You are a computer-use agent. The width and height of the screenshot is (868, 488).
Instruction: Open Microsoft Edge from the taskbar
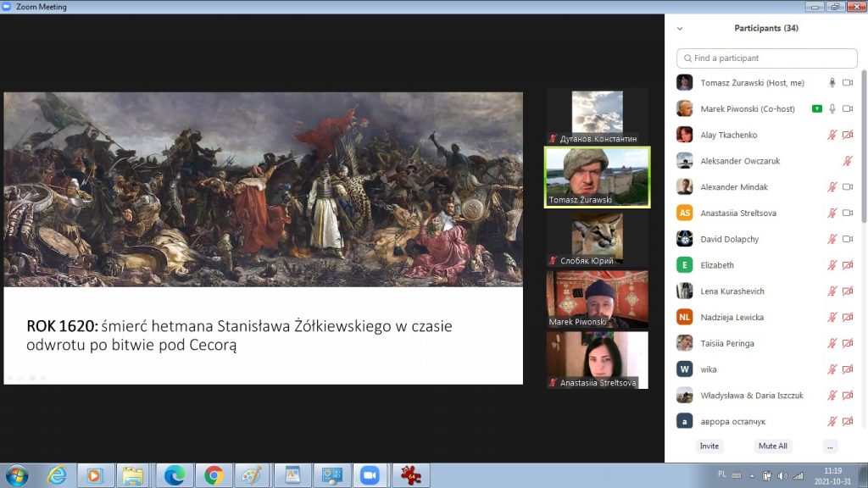175,475
